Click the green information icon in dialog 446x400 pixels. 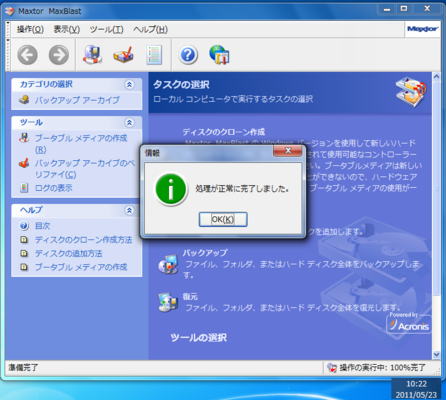tap(171, 189)
